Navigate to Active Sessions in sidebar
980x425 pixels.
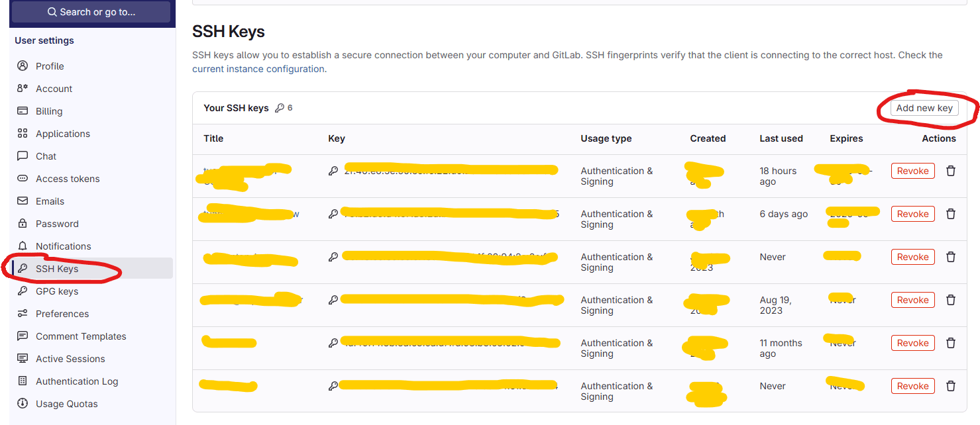pos(70,358)
